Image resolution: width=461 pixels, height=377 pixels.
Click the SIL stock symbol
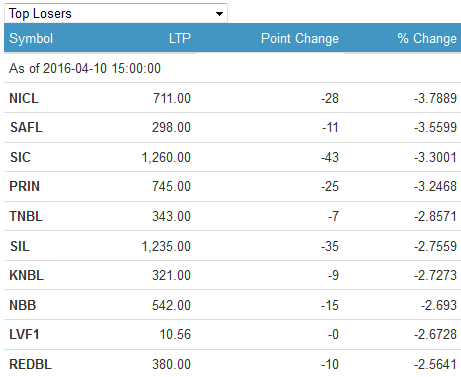(20, 246)
